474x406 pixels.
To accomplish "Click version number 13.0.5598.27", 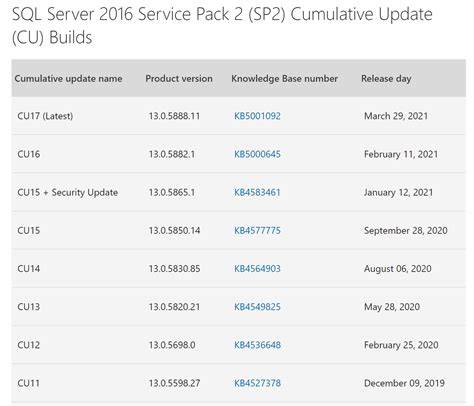I will [174, 383].
